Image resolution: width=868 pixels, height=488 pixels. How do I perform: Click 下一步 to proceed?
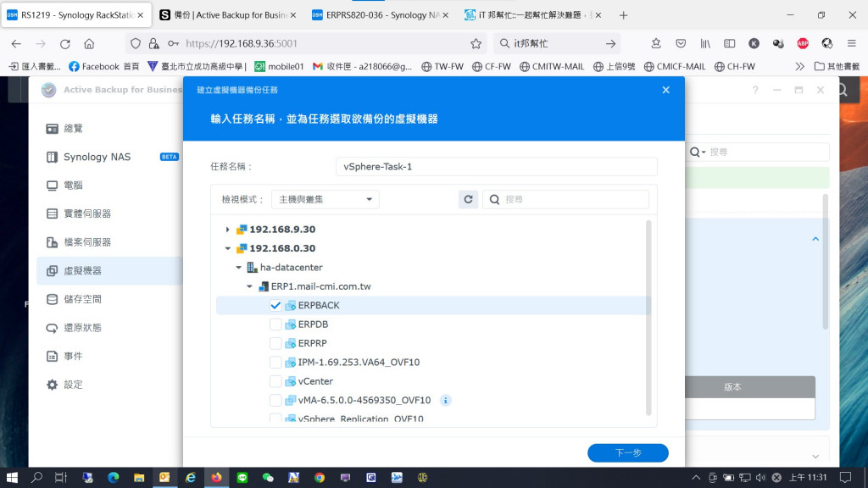pyautogui.click(x=628, y=452)
